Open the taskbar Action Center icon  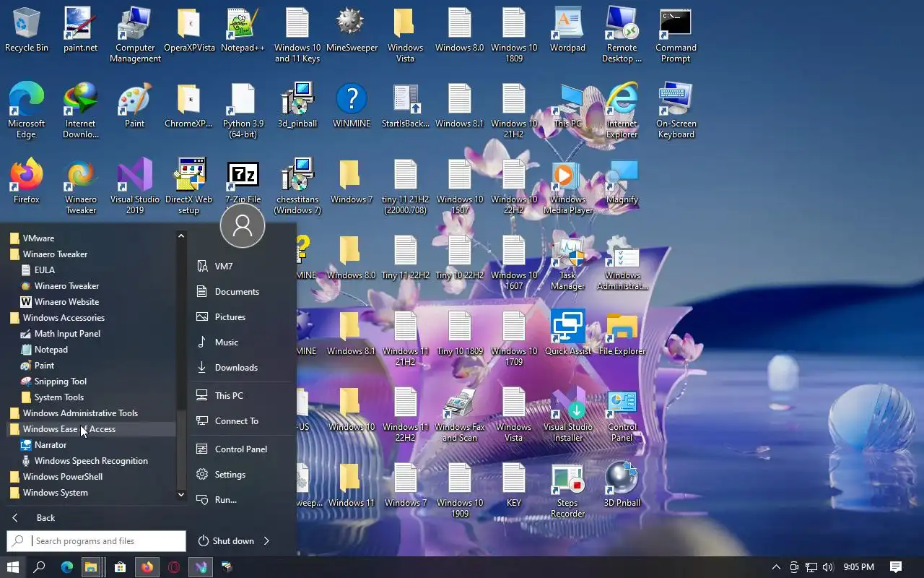pos(896,567)
